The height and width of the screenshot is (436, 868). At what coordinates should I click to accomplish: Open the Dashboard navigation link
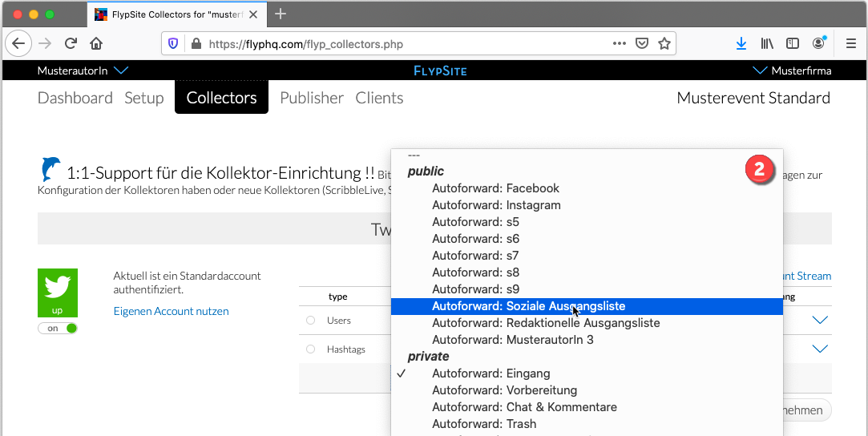pos(75,98)
